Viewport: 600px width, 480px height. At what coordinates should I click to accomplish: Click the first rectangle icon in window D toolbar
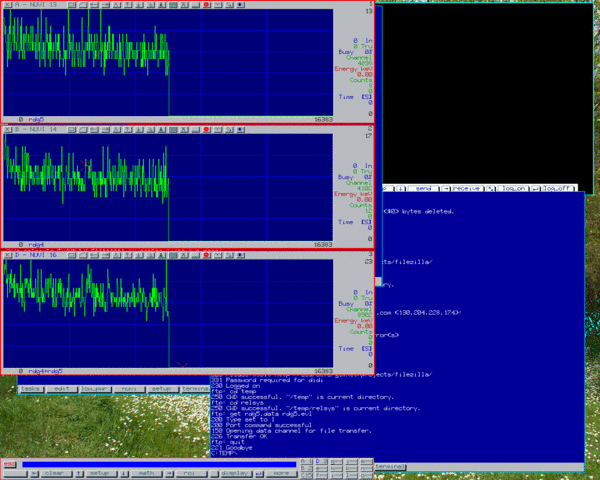point(72,255)
